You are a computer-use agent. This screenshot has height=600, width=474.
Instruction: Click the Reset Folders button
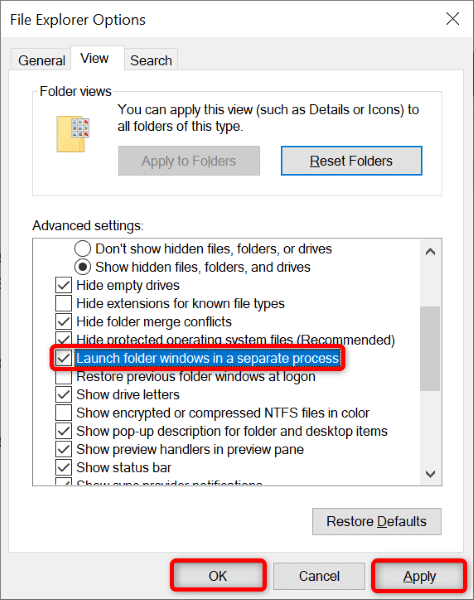coord(351,161)
